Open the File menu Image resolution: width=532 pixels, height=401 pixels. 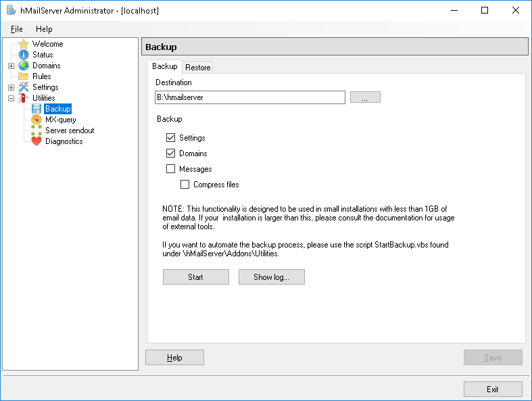pyautogui.click(x=17, y=29)
